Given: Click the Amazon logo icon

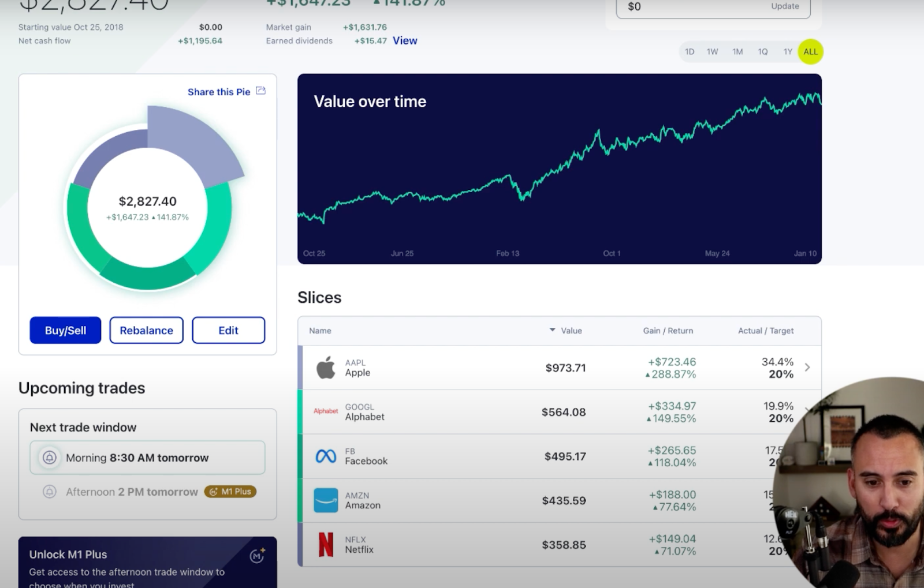Looking at the screenshot, I should 326,500.
